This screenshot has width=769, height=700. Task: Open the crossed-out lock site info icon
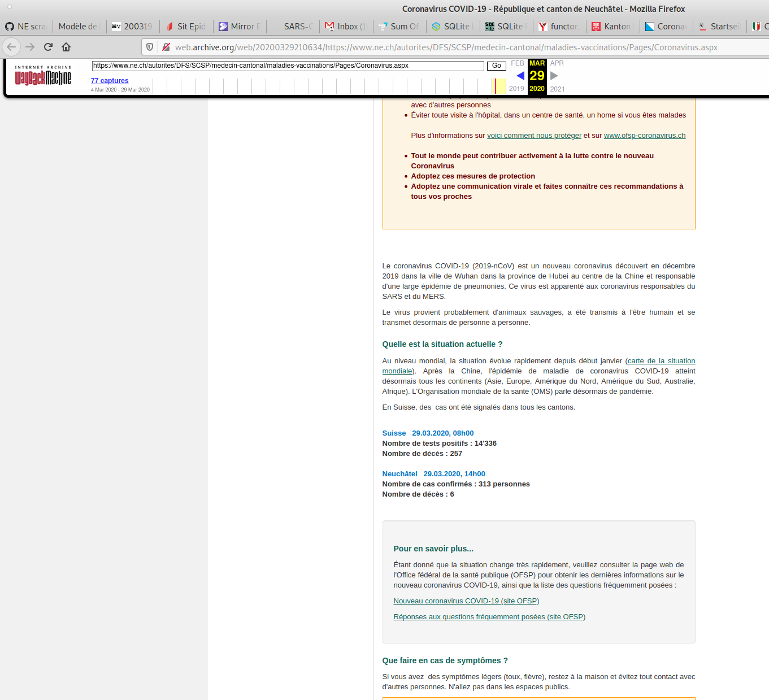pyautogui.click(x=166, y=47)
